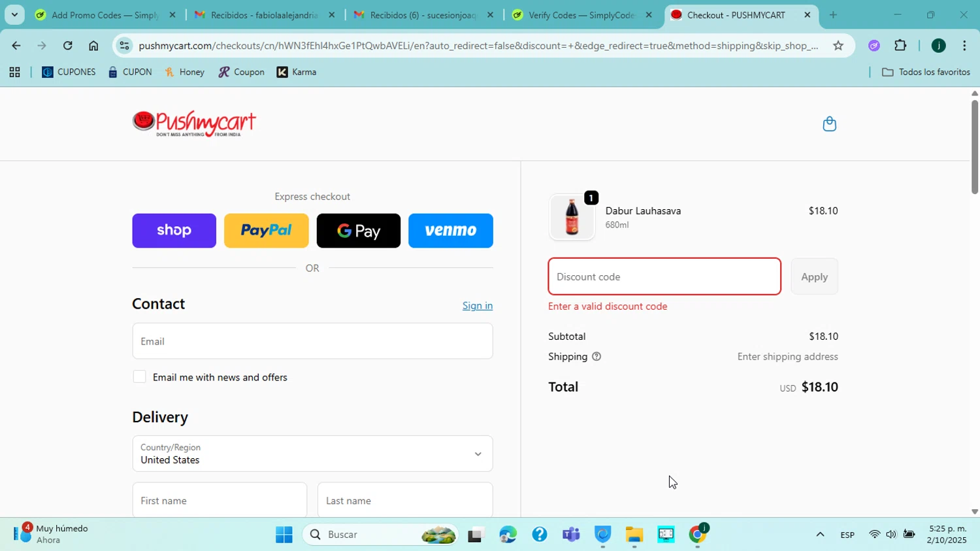The width and height of the screenshot is (980, 551).
Task: Reload the current page
Action: tap(68, 46)
